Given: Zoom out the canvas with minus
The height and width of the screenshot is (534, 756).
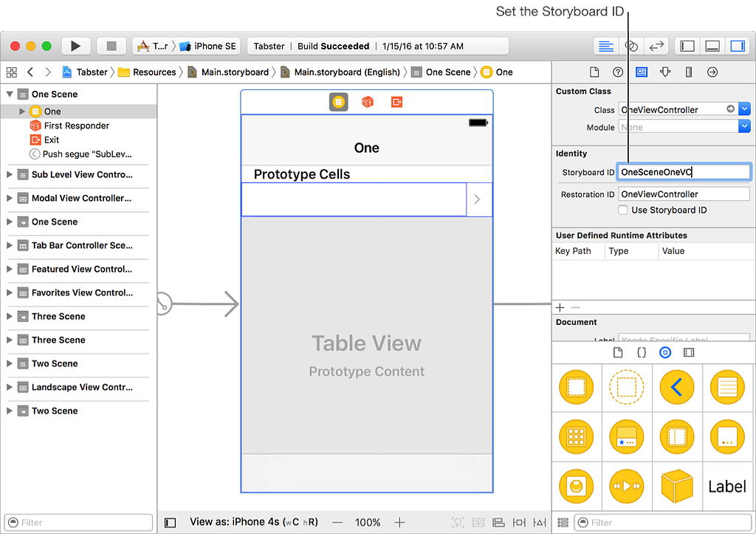Looking at the screenshot, I should pos(337,522).
